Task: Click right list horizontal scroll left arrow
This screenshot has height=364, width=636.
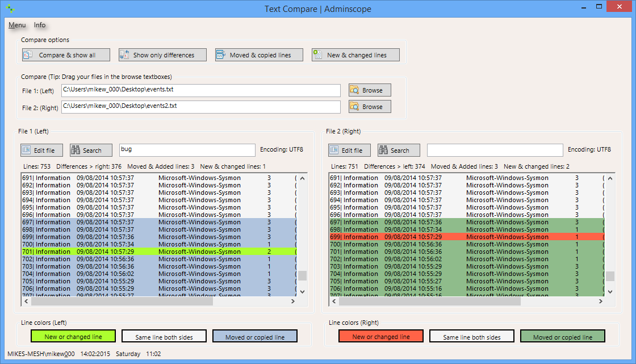Action: click(334, 301)
